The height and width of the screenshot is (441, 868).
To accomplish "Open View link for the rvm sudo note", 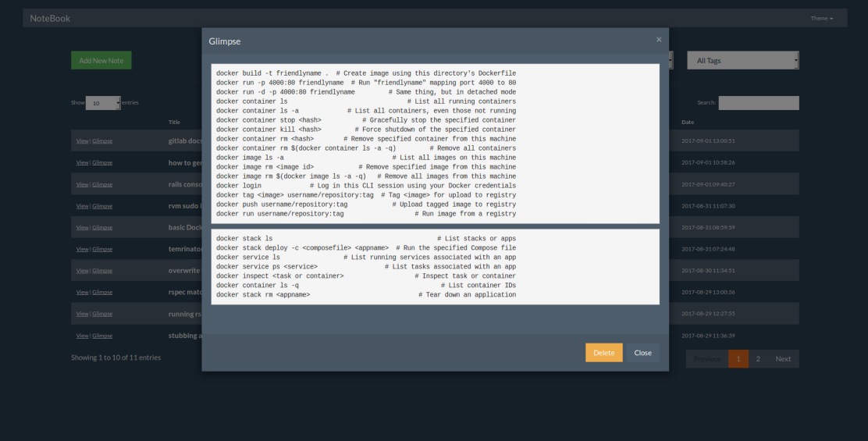I will (82, 206).
